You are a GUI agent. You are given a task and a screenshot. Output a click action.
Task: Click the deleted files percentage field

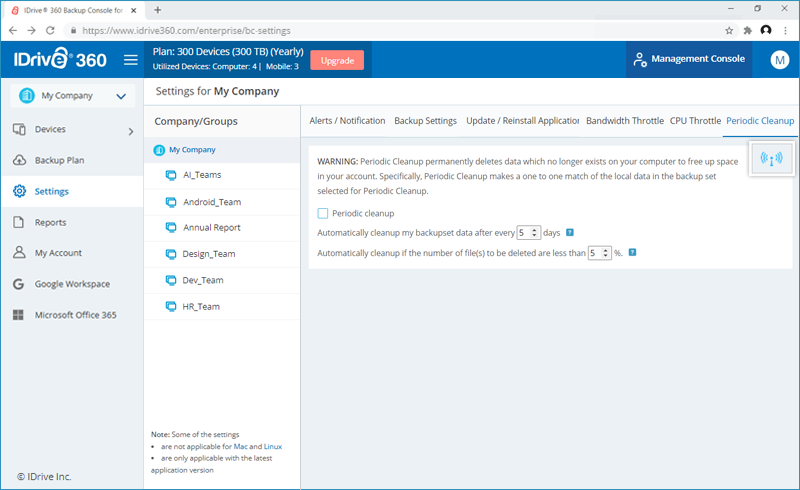(x=599, y=253)
